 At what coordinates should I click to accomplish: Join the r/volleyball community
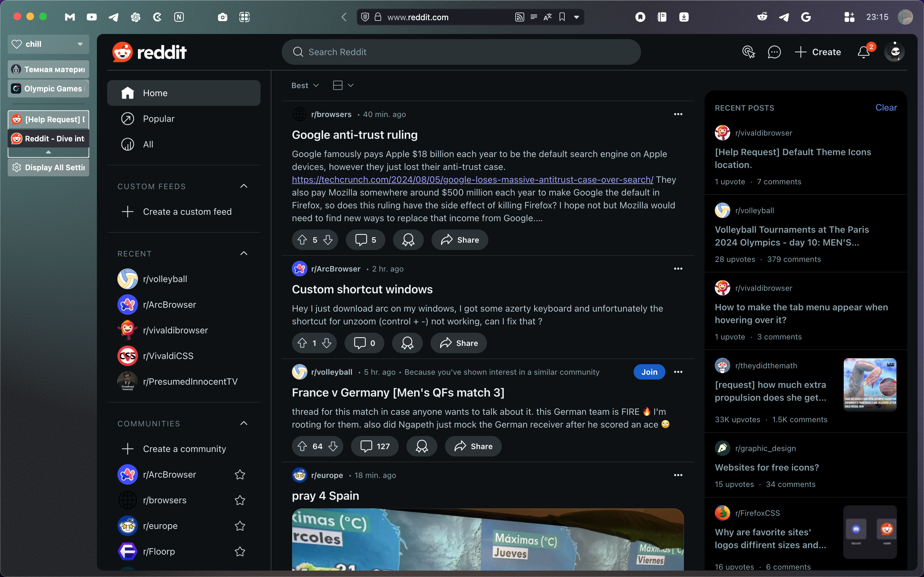649,372
